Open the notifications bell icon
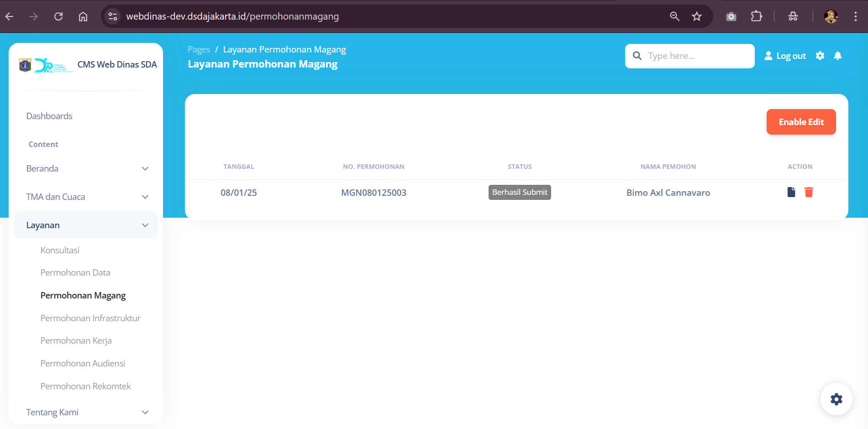The image size is (868, 429). (837, 56)
